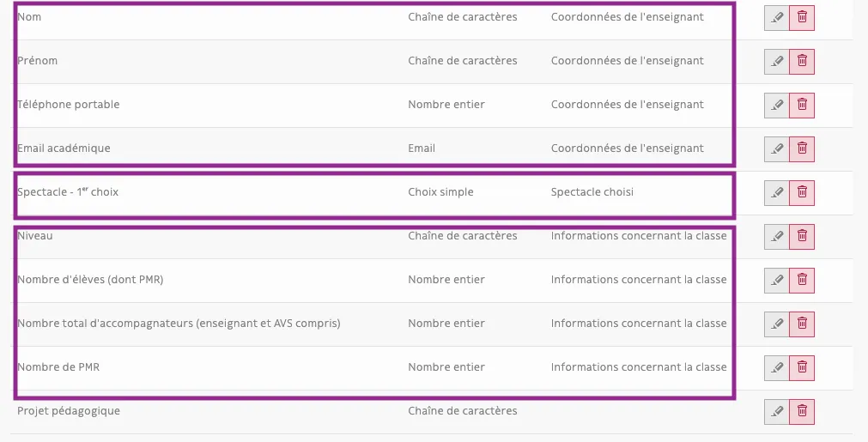Viewport: 868px width, 442px height.
Task: Remove the Prénom field with trash icon
Action: tap(802, 62)
